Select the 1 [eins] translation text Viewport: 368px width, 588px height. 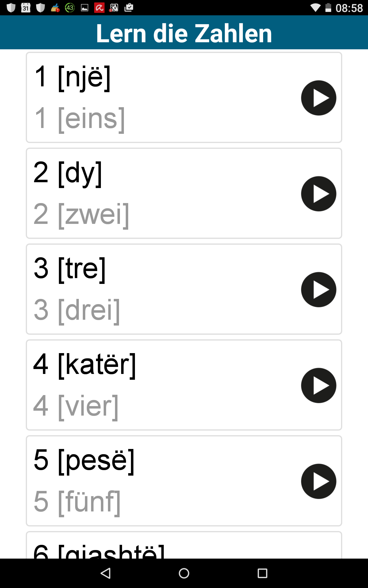pyautogui.click(x=80, y=119)
